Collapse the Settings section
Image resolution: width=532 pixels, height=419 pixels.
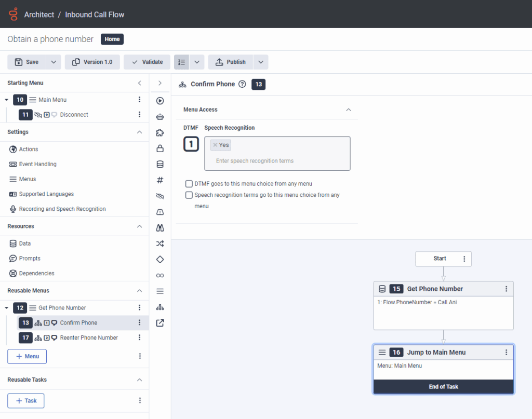139,132
